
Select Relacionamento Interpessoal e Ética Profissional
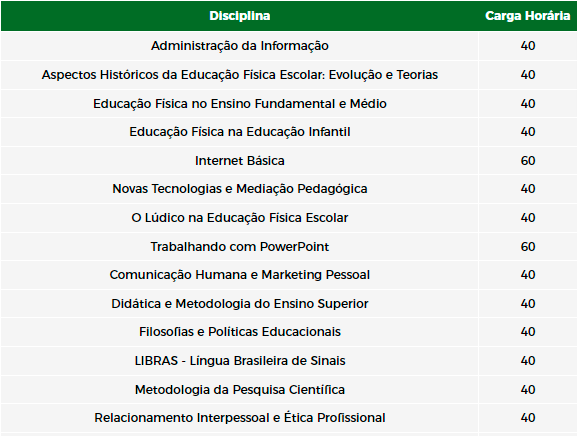(240, 418)
